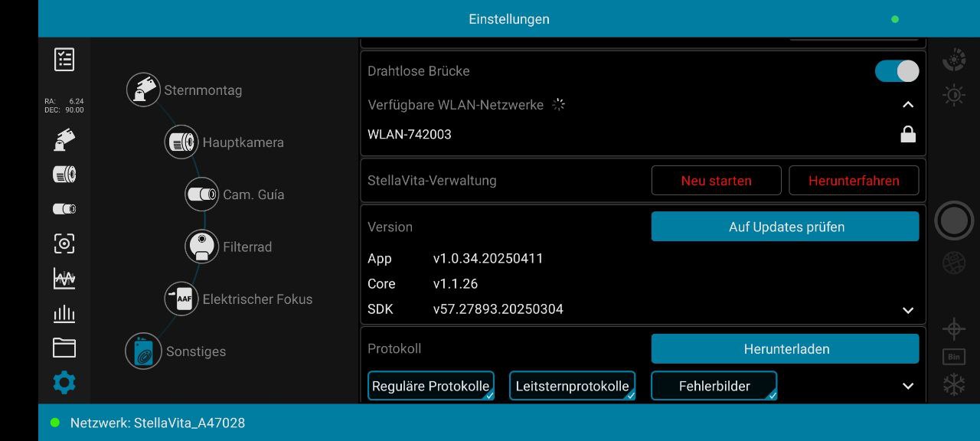Open the Elektrischer Fokus settings label

coord(257,299)
